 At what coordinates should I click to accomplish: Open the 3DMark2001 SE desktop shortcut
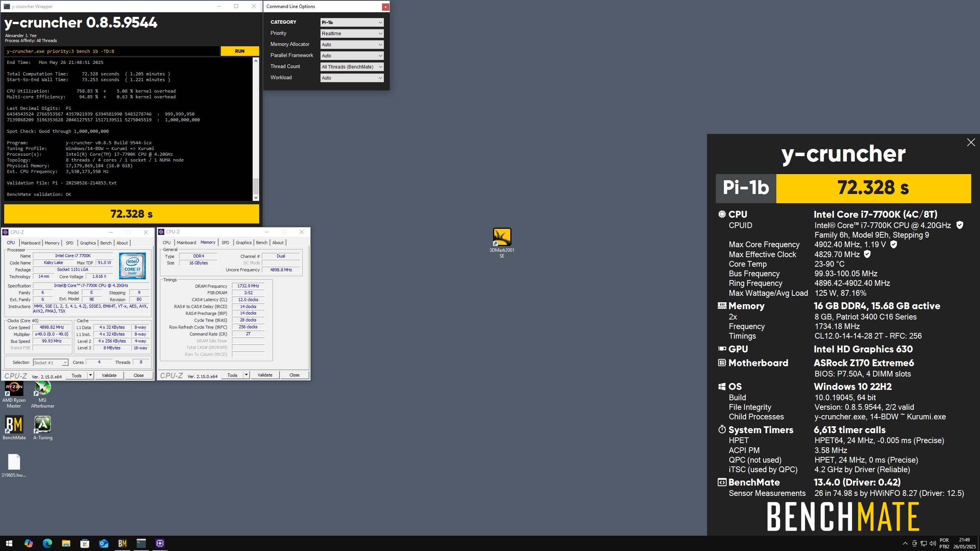point(502,243)
